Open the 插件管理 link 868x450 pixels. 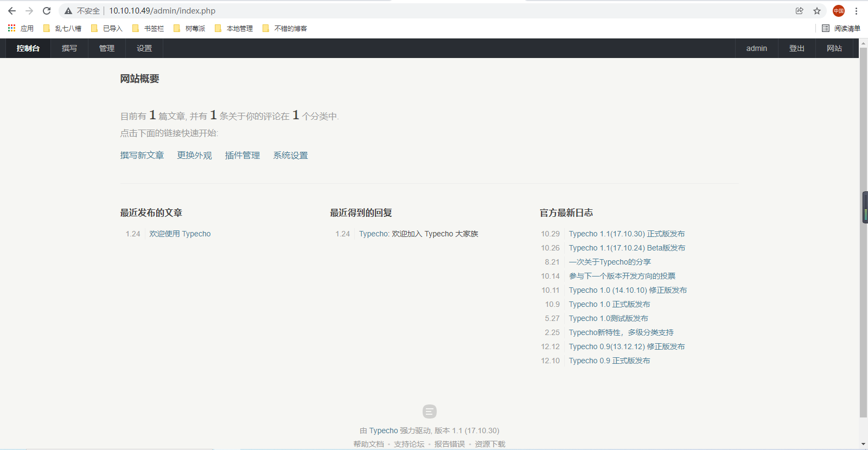coord(242,156)
